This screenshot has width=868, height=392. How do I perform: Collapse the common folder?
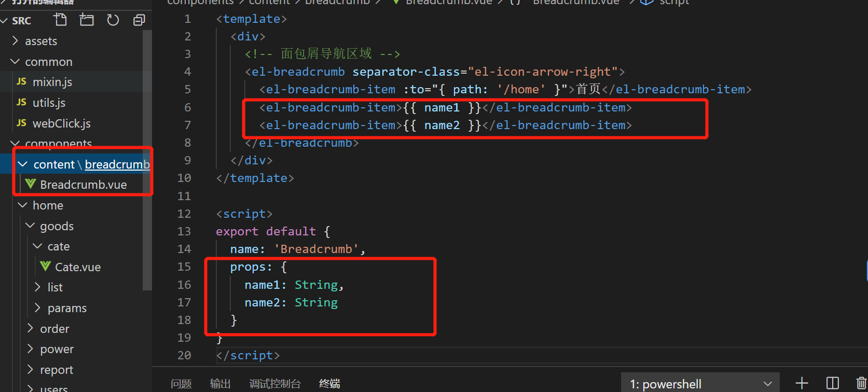pyautogui.click(x=15, y=62)
